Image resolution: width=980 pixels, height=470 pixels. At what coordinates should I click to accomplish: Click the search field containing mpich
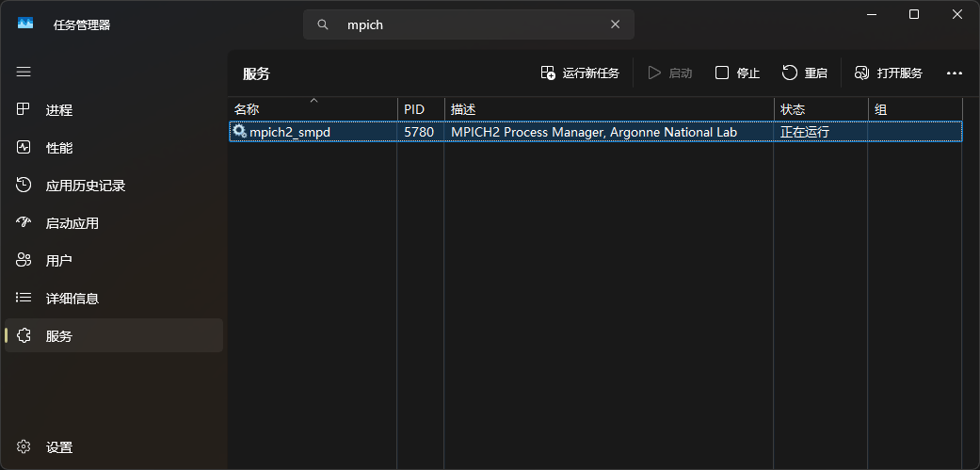tap(469, 24)
